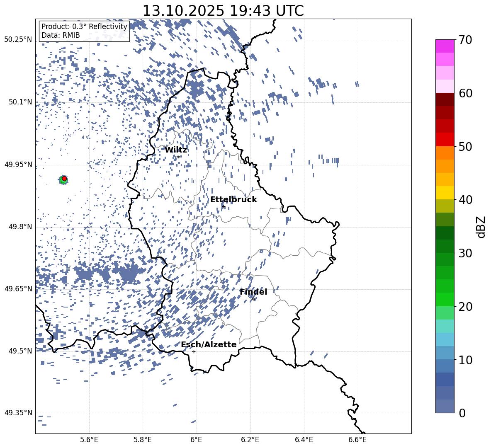This screenshot has height=448, width=491.
Task: Click the dark green swatch just below 30
Action: click(x=445, y=259)
